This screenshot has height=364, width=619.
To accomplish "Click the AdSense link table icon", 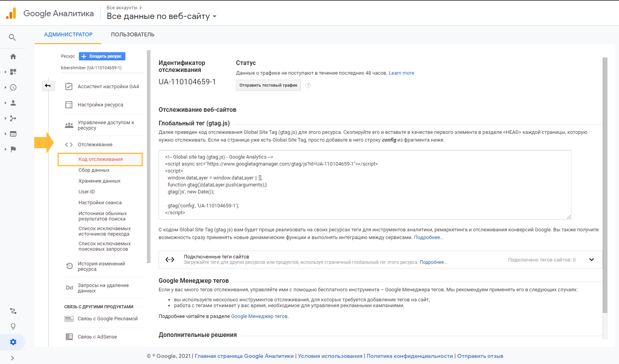I will click(69, 337).
